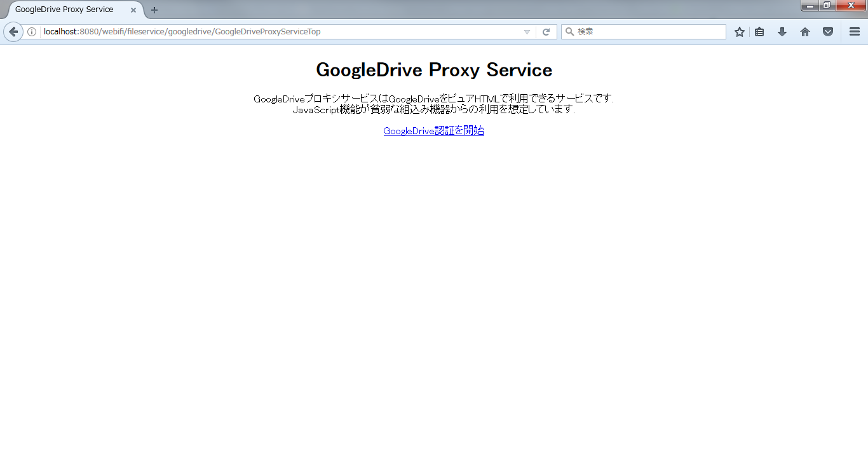Click the localhost URL address field
This screenshot has height=463, width=868.
pyautogui.click(x=280, y=32)
